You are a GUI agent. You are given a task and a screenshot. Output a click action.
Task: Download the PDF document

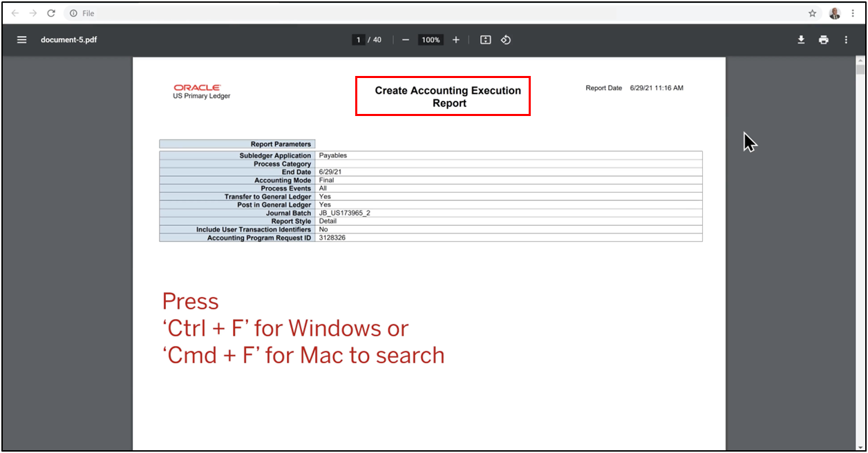click(801, 39)
